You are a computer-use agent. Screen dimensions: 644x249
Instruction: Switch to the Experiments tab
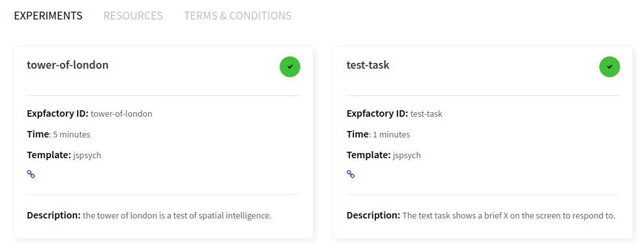(x=48, y=16)
